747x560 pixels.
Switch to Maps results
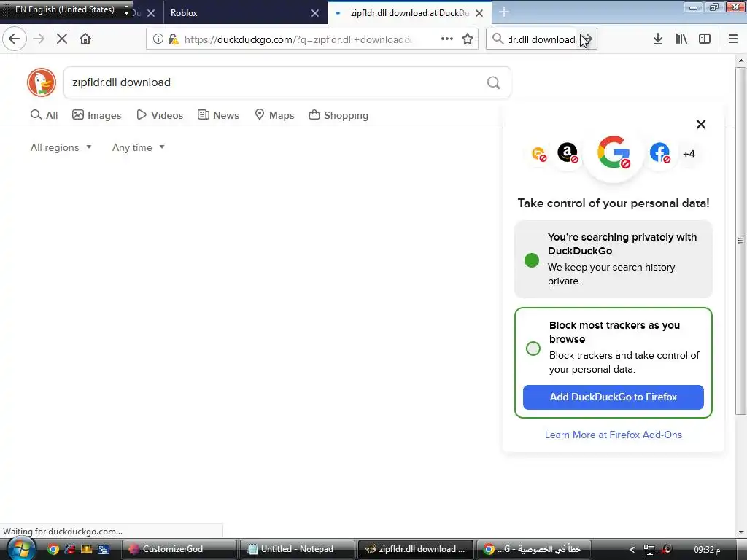coord(274,115)
